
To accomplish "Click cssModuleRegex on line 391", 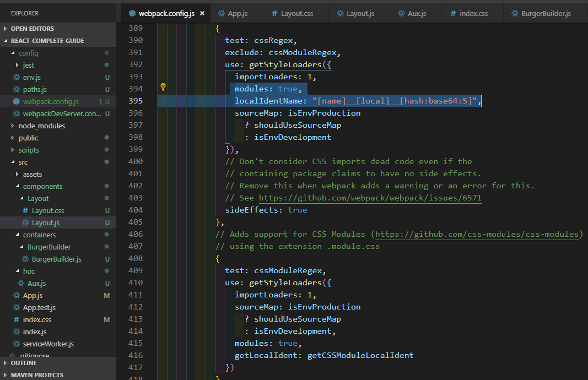I will pos(302,52).
